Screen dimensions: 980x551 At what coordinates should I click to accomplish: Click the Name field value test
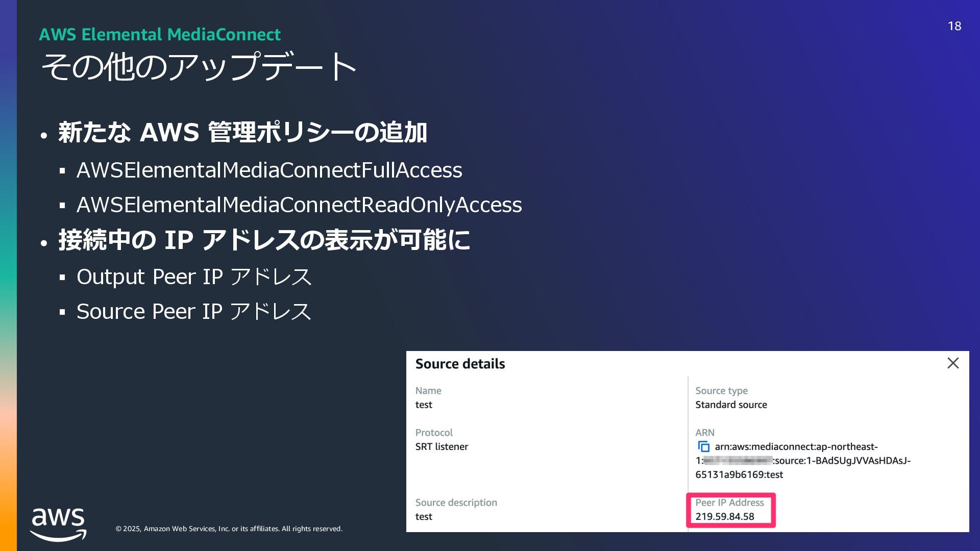click(423, 405)
